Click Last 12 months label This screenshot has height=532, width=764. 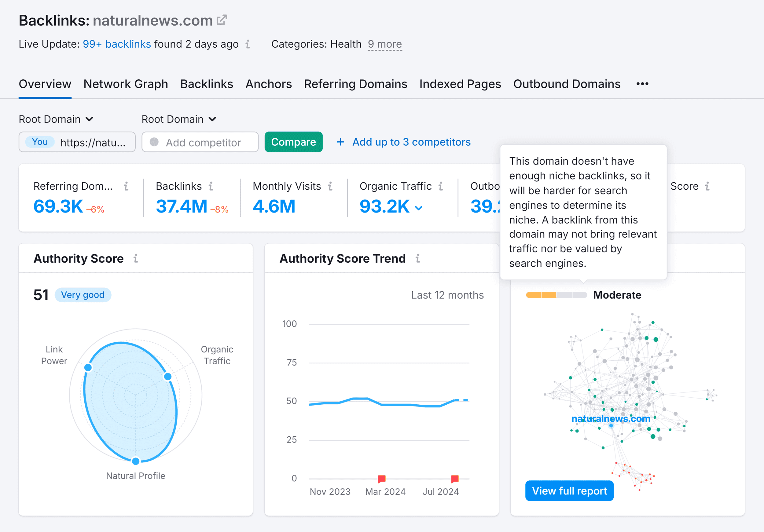[x=447, y=295]
